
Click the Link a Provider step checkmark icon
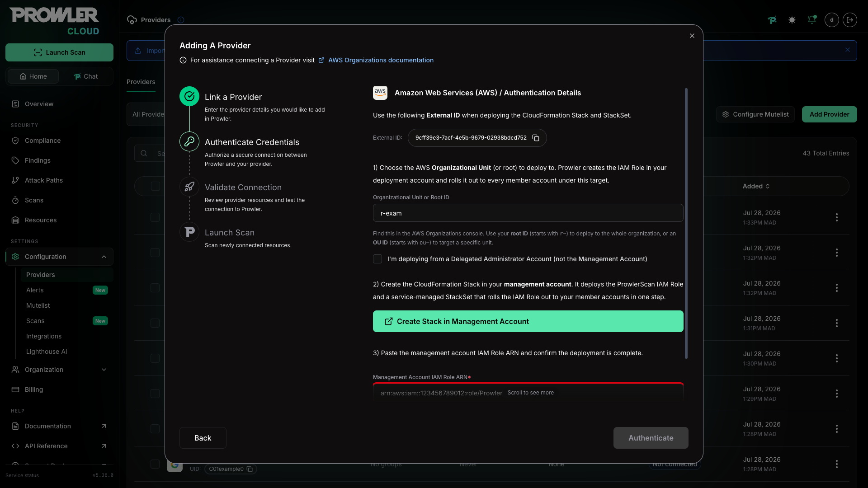pyautogui.click(x=189, y=96)
